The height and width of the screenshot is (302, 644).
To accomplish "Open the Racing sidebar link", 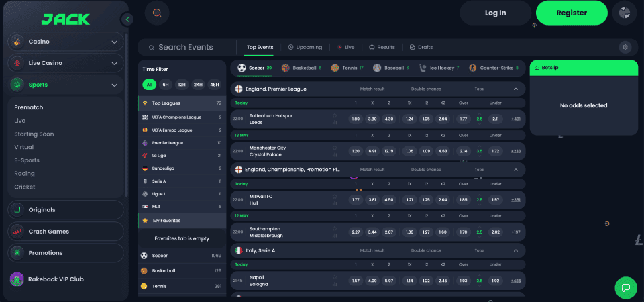I will pos(24,173).
